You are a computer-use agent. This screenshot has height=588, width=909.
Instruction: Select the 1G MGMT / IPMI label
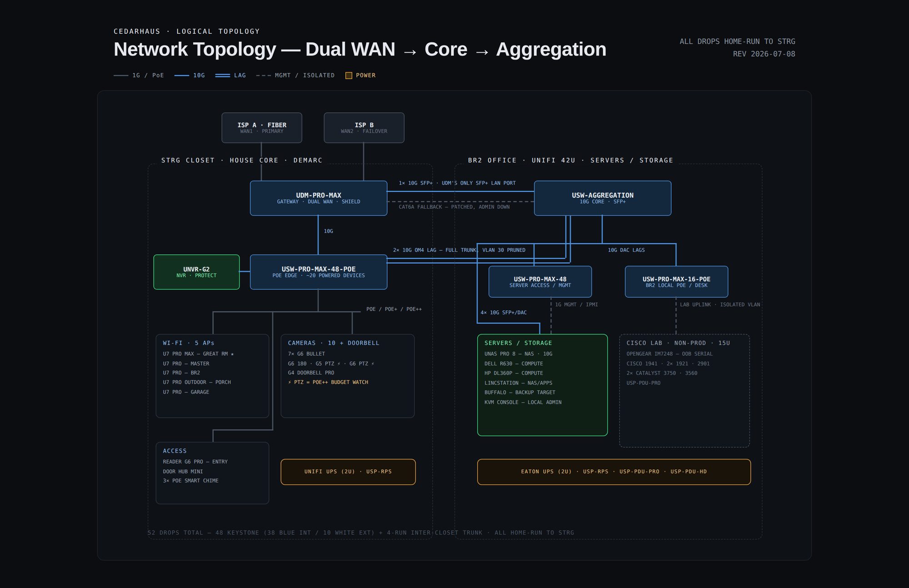576,305
